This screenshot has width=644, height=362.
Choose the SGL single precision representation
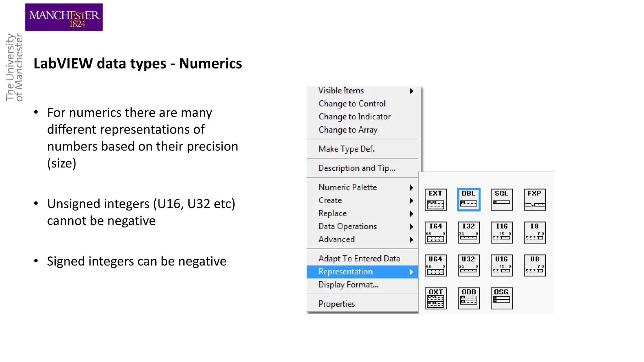coord(502,200)
